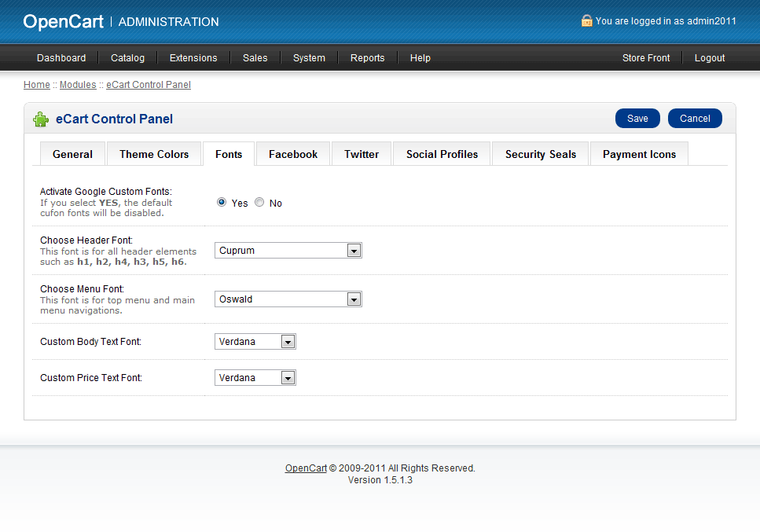Switch to the Theme Colors tab

(x=154, y=154)
